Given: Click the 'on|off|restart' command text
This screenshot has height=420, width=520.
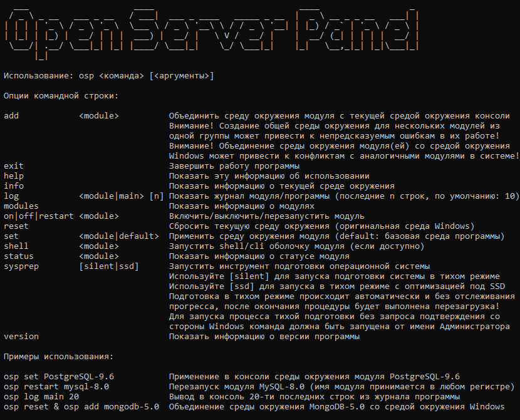Looking at the screenshot, I should [x=38, y=216].
